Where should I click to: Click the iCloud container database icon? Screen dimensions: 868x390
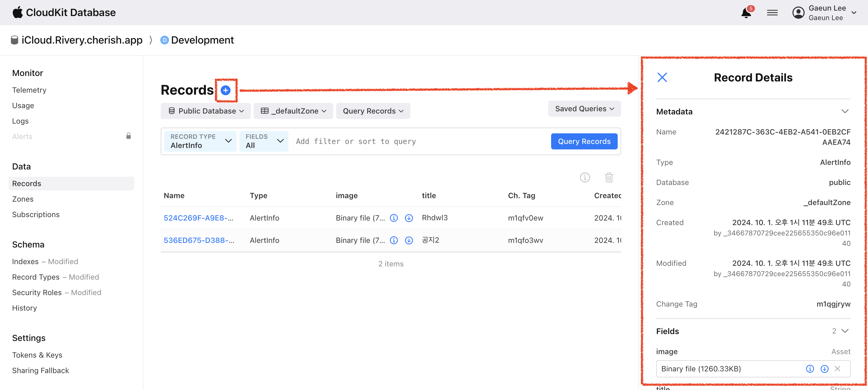[x=14, y=40]
